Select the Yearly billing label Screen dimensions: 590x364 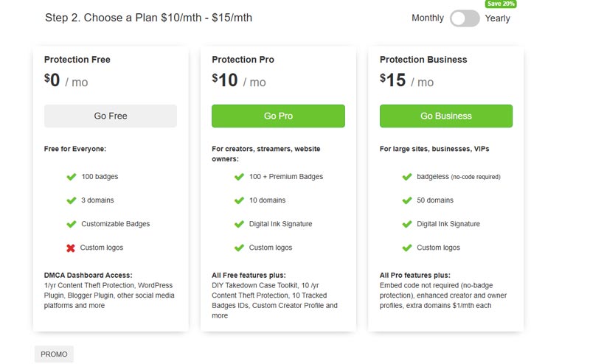(x=498, y=18)
